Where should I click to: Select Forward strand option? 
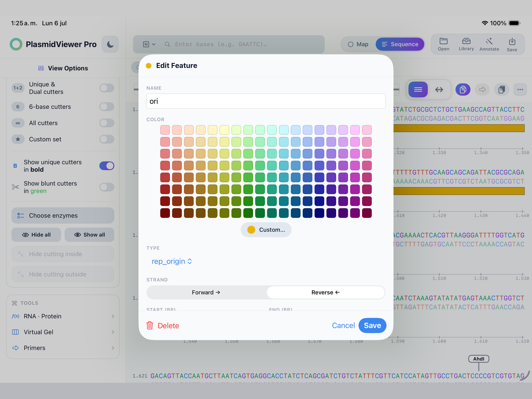[206, 292]
